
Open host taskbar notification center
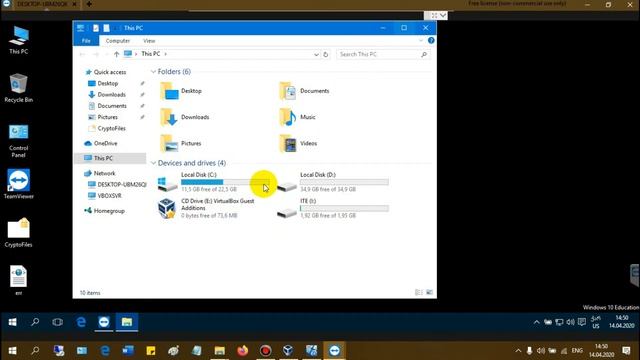pos(626,351)
